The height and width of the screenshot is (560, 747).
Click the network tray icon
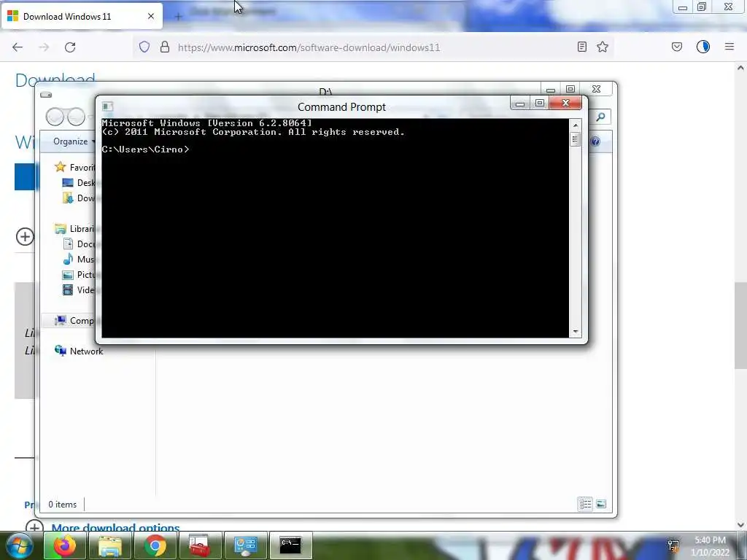click(x=673, y=545)
